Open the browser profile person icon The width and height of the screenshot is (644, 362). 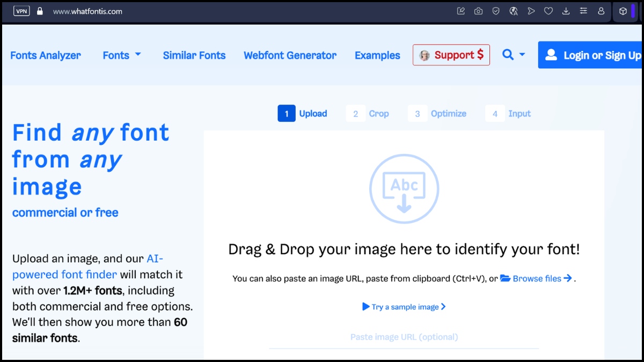pyautogui.click(x=601, y=11)
